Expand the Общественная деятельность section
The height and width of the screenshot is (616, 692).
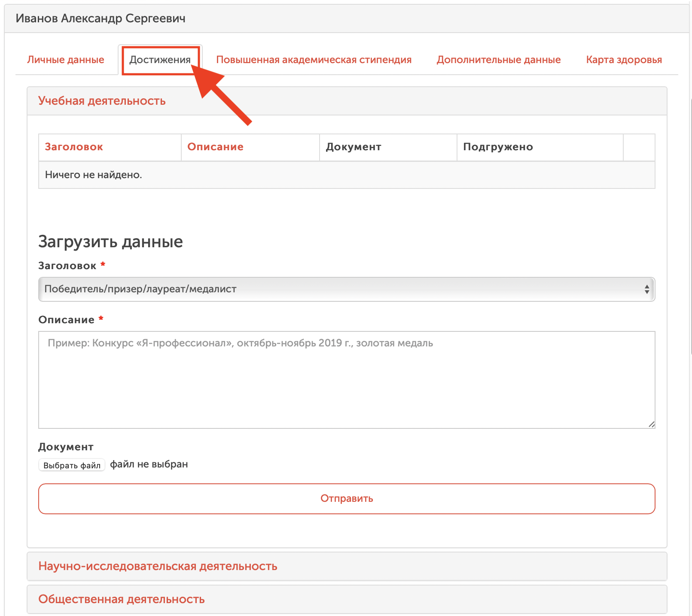click(x=122, y=599)
